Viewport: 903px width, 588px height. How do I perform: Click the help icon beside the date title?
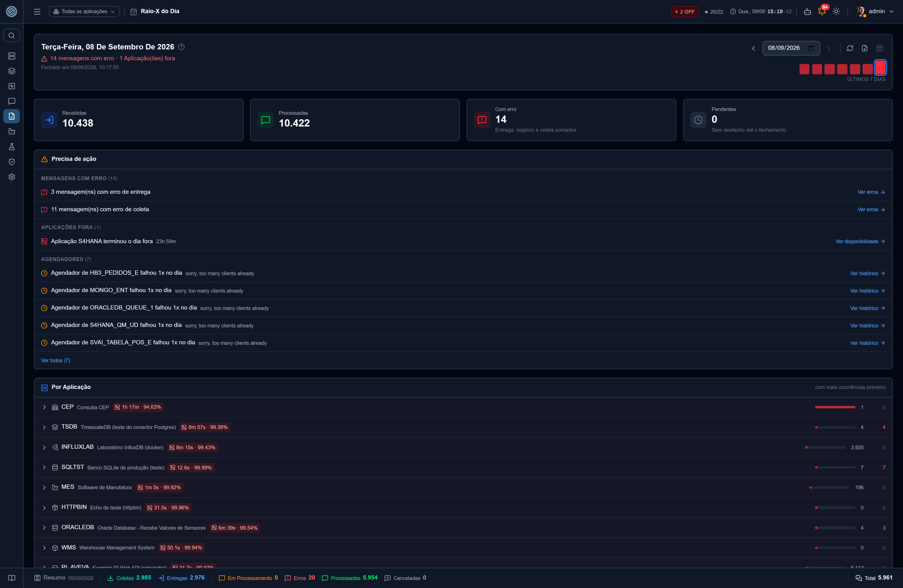[x=181, y=47]
